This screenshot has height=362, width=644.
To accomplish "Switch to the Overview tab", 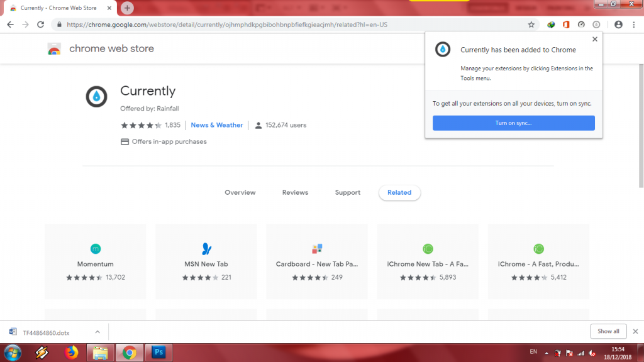I will [240, 192].
